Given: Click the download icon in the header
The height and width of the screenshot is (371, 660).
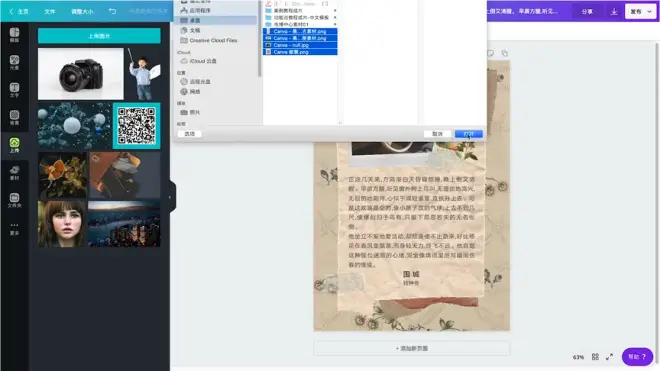Looking at the screenshot, I should 614,12.
